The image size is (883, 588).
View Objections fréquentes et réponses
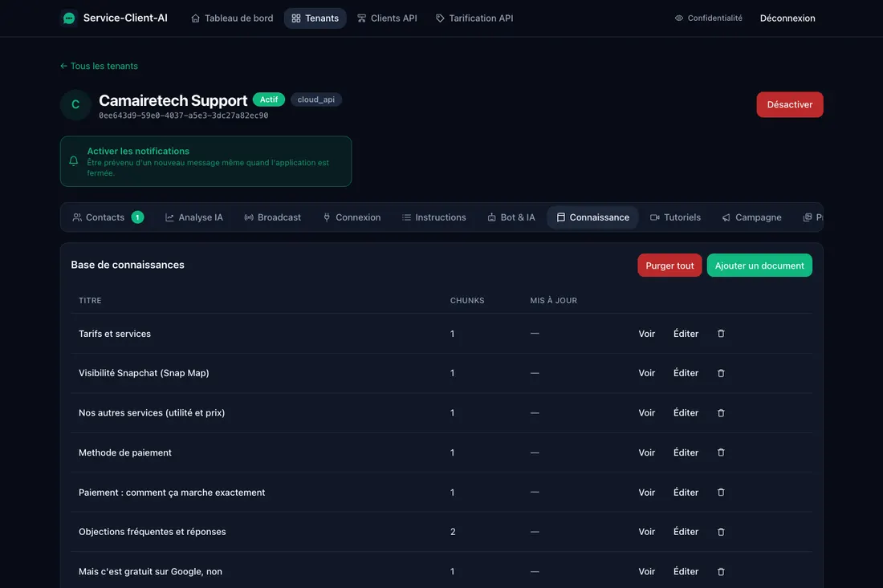click(x=646, y=532)
